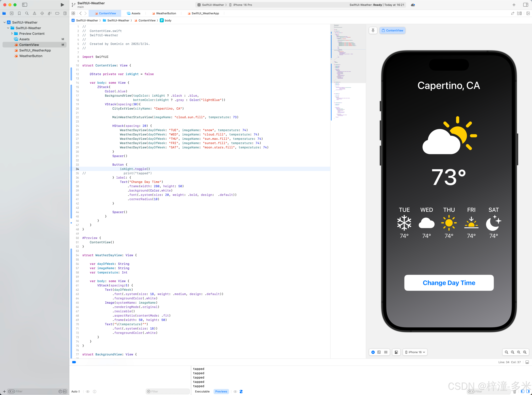Clear the debug console with trash
This screenshot has height=395, width=532.
click(514, 392)
